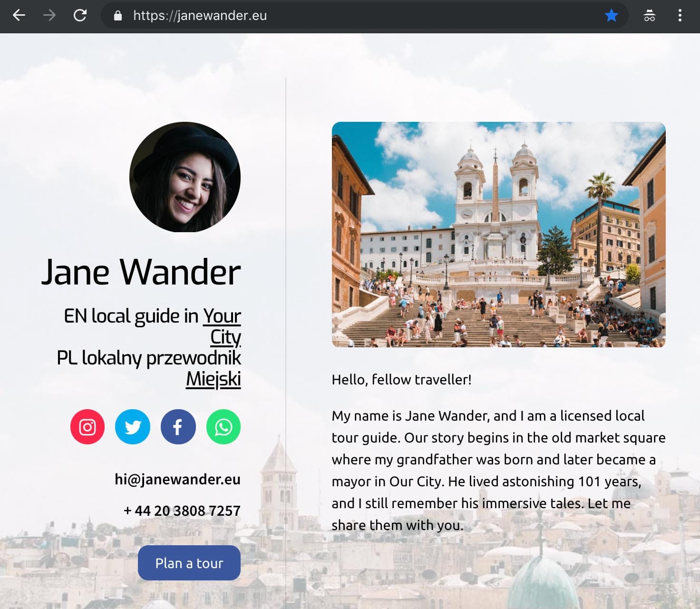Follow the Miejski link
Image resolution: width=700 pixels, height=609 pixels.
pos(214,379)
